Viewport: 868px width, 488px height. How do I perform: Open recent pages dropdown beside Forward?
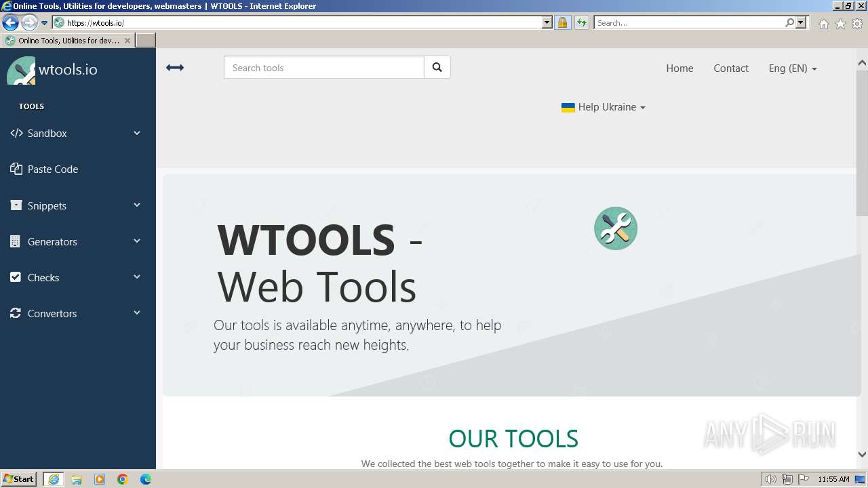(44, 22)
